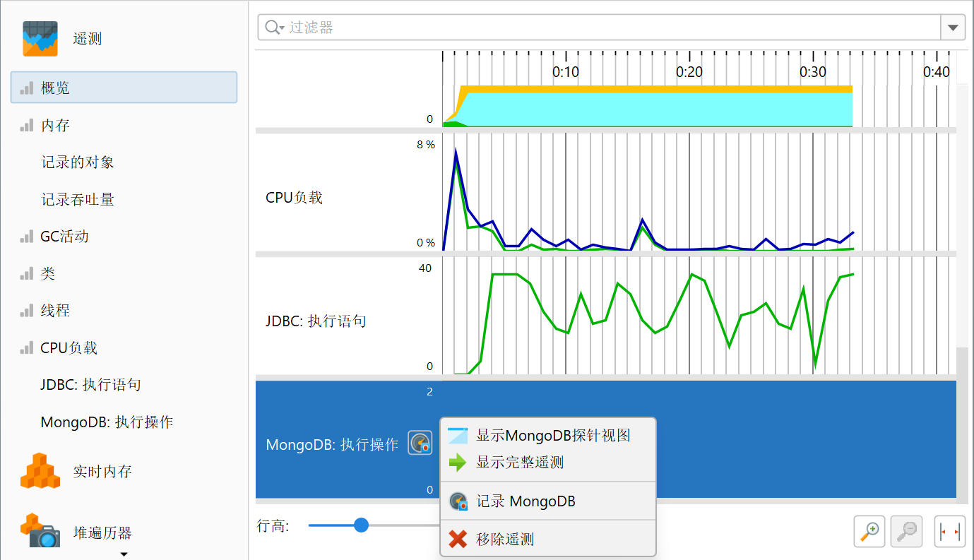This screenshot has height=560, width=974.
Task: Click the 过滤器 filter input field
Action: click(599, 28)
